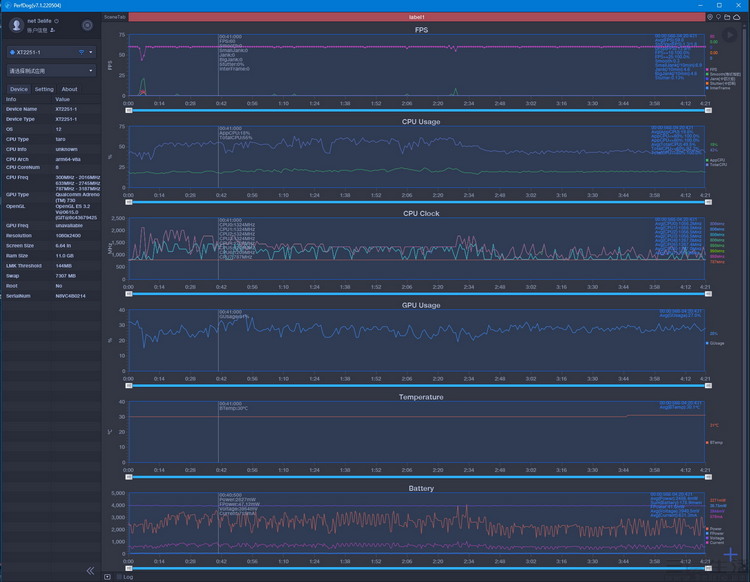Open the app selection dropdown
This screenshot has width=750, height=582.
[x=51, y=71]
